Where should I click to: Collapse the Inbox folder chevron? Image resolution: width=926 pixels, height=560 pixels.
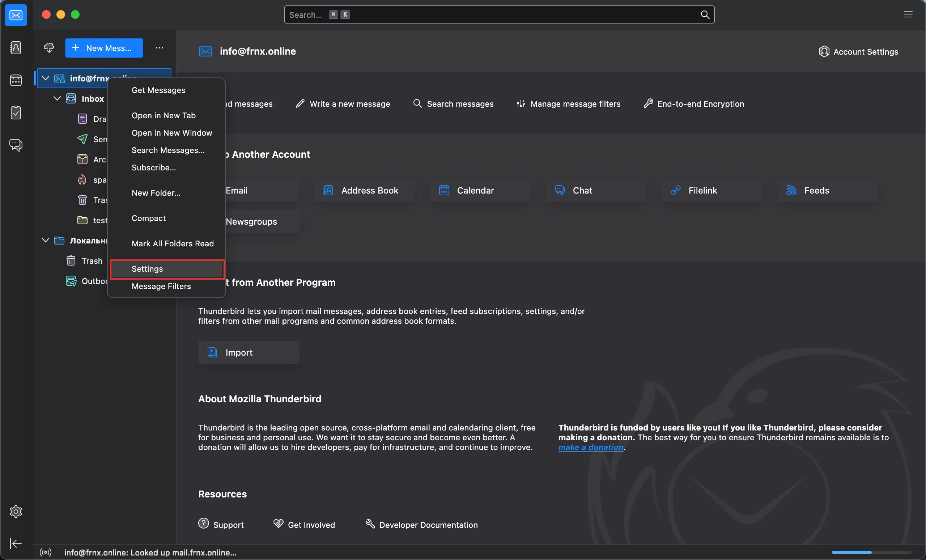coord(57,98)
